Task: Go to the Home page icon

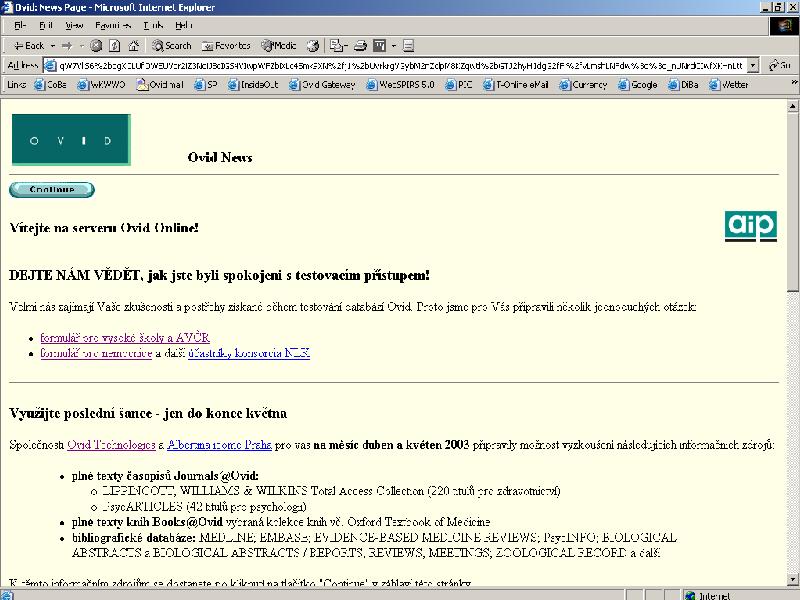Action: point(134,46)
